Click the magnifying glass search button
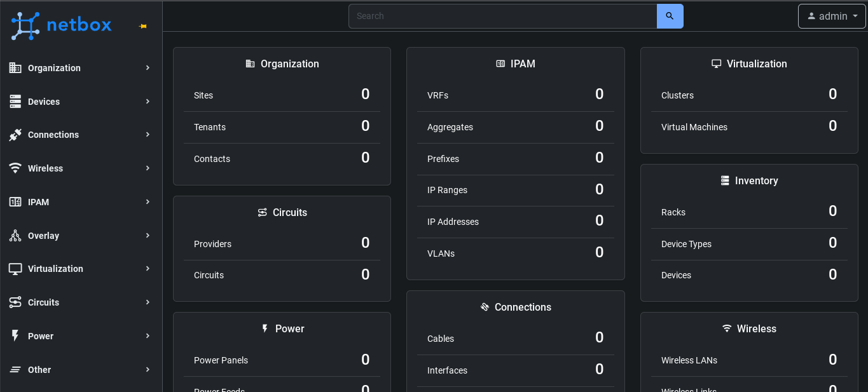Image resolution: width=868 pixels, height=392 pixels. tap(670, 15)
